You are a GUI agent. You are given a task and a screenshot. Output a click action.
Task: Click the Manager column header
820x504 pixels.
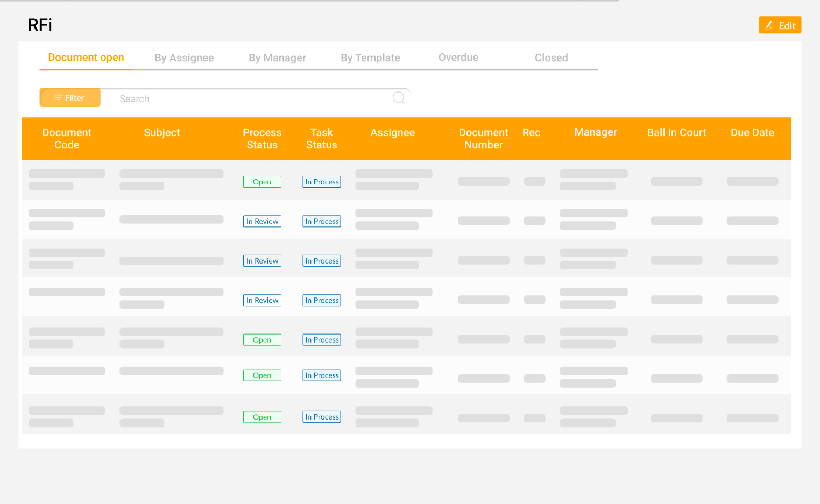595,132
